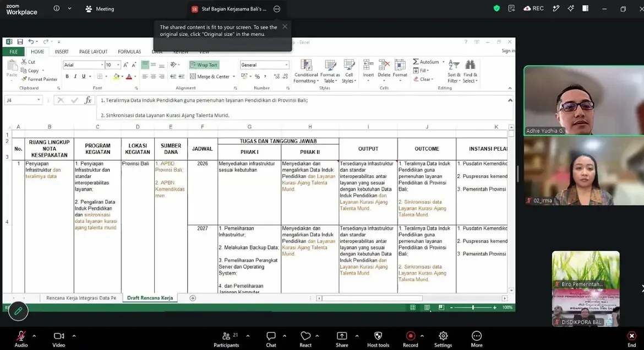Expand the Video options chevron
The image size is (644, 350).
pyautogui.click(x=74, y=336)
